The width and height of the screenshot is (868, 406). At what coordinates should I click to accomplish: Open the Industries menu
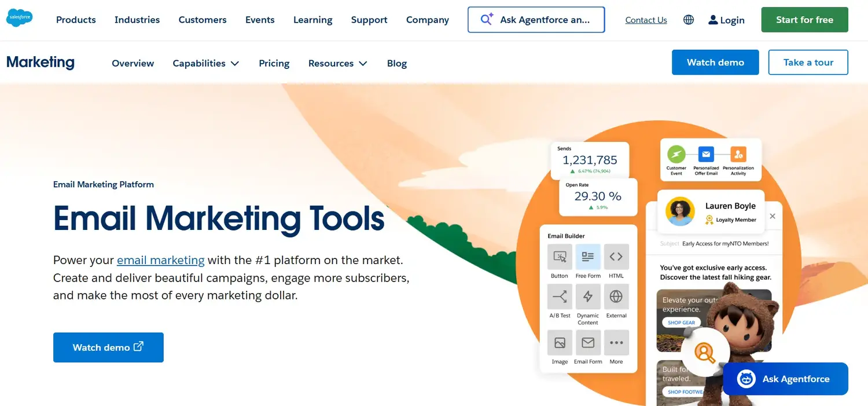click(x=137, y=20)
